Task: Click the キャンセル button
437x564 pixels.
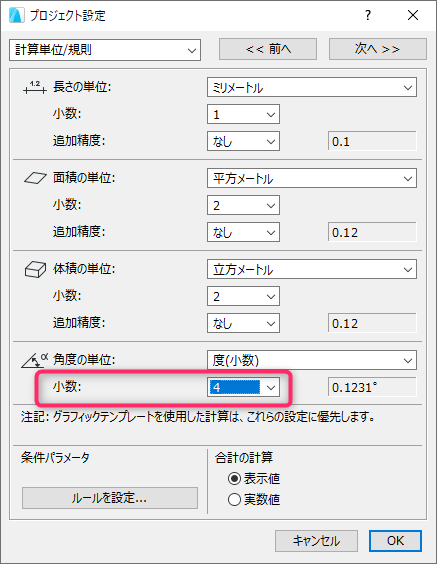Action: [x=316, y=541]
